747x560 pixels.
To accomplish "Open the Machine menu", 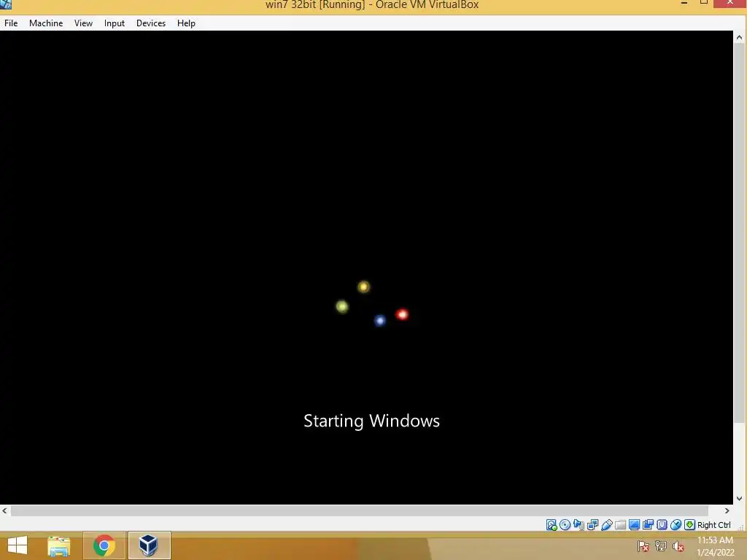I will pyautogui.click(x=46, y=23).
